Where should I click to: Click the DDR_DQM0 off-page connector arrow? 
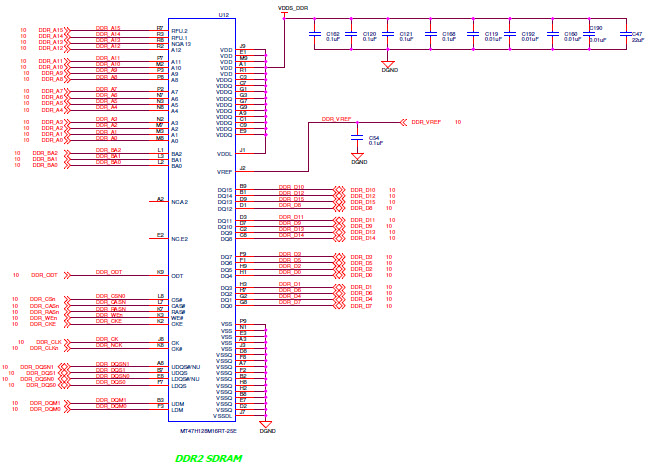tap(67, 409)
